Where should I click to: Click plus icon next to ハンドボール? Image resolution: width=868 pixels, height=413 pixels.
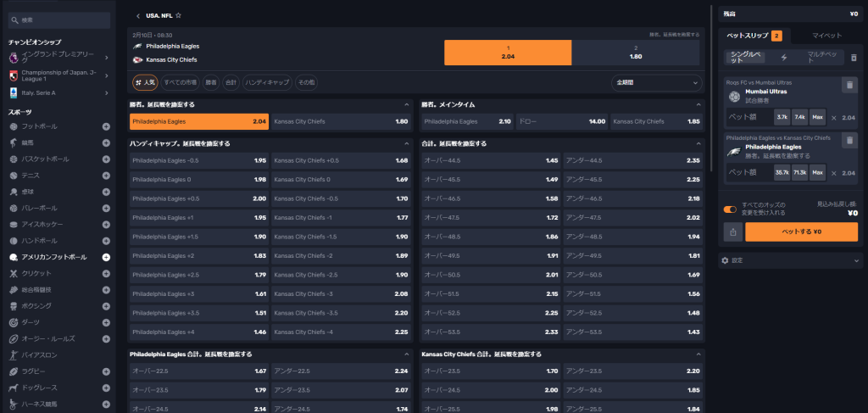tap(106, 241)
